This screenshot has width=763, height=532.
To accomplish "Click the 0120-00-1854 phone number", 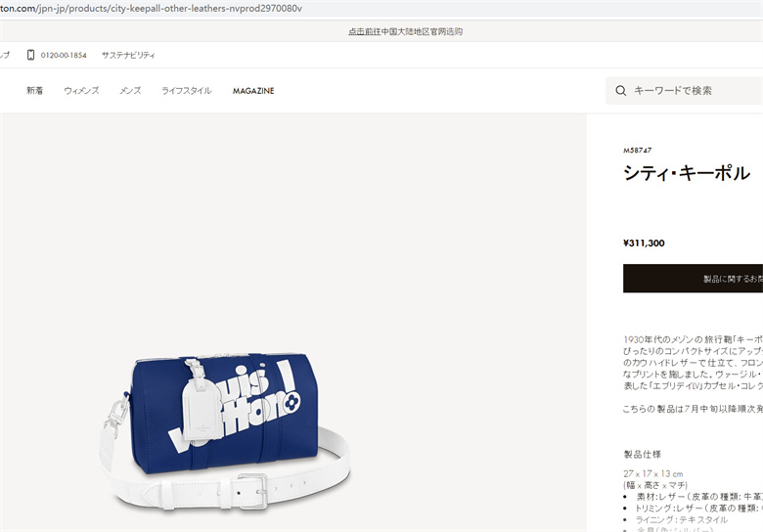I will [64, 56].
